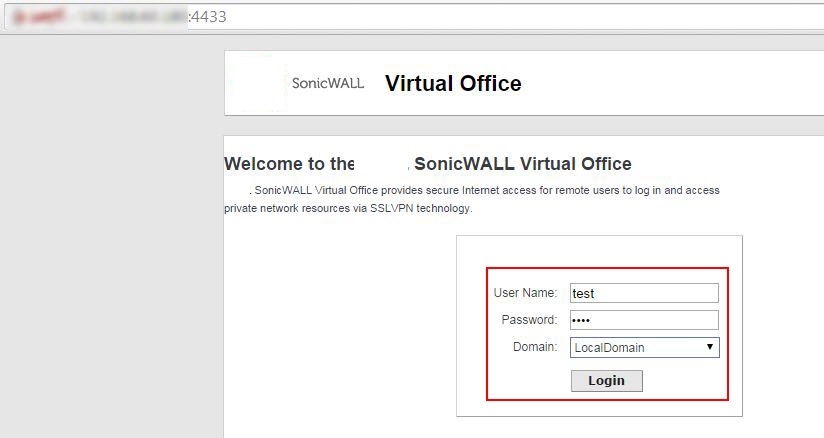Click the 'Password:' label

tap(529, 320)
